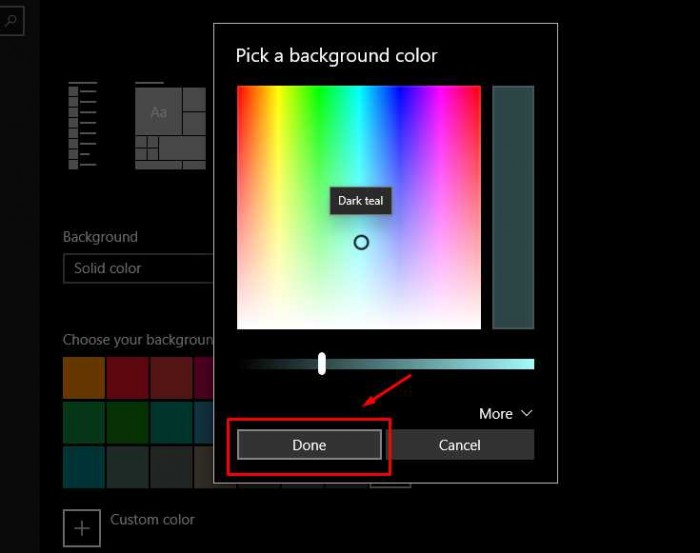Click the dark teal color preview bar
Viewport: 700px width, 553px height.
(x=513, y=207)
